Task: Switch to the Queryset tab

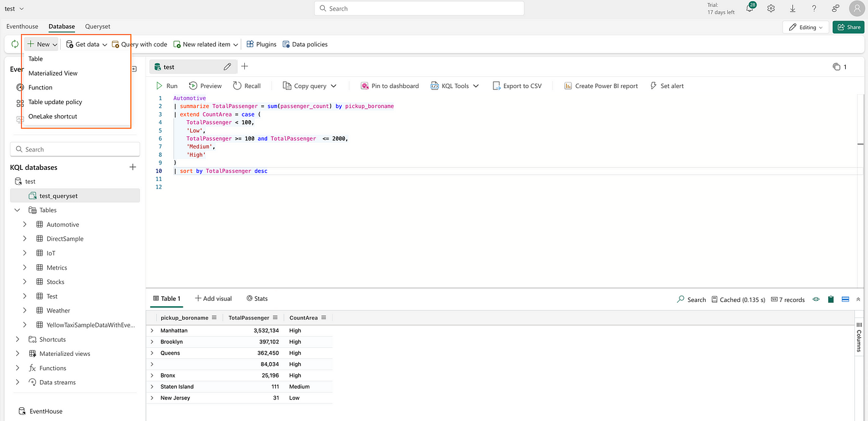Action: (x=98, y=27)
